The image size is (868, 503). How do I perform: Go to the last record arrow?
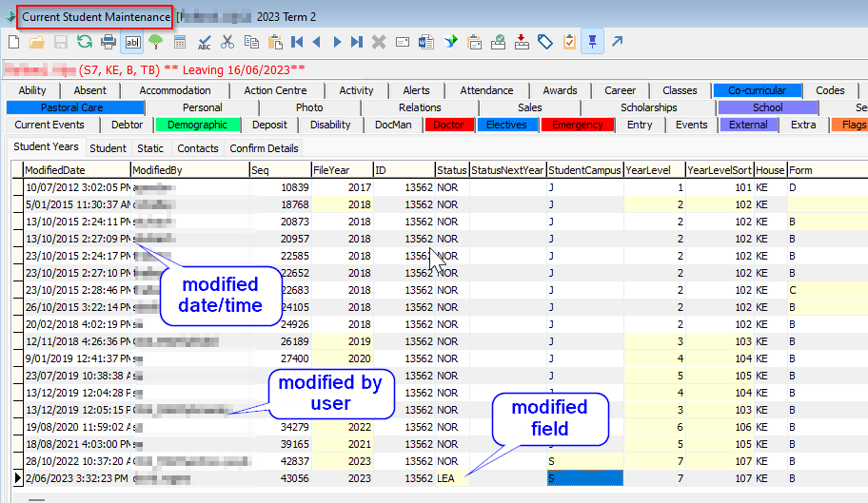tap(357, 42)
